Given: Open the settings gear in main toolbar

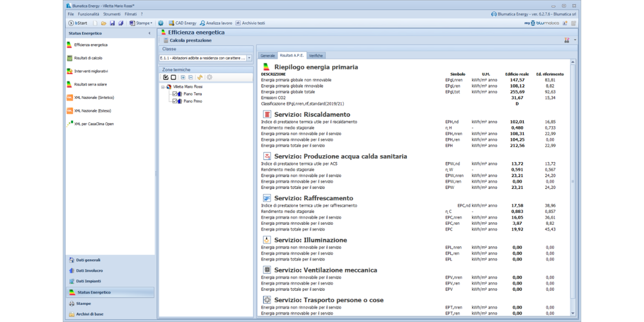Looking at the screenshot, I should click(x=160, y=23).
